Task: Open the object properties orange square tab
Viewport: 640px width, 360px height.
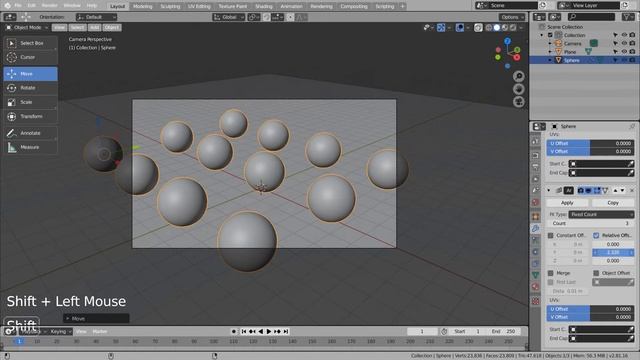Action: (x=536, y=216)
